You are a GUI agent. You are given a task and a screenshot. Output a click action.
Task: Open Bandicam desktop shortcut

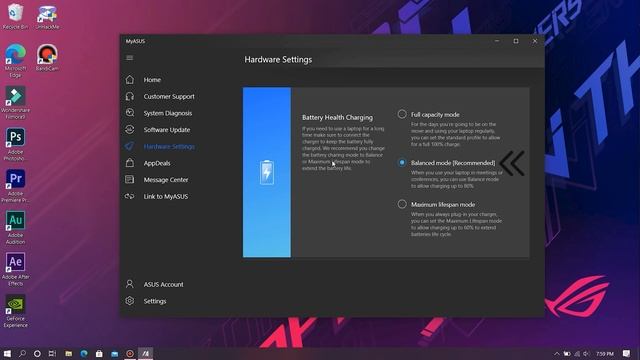47,57
